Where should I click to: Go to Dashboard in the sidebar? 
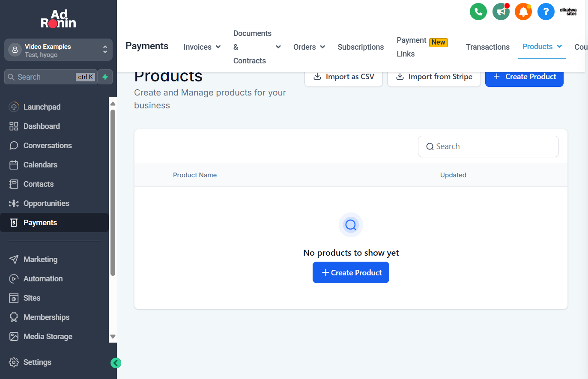tap(54, 126)
